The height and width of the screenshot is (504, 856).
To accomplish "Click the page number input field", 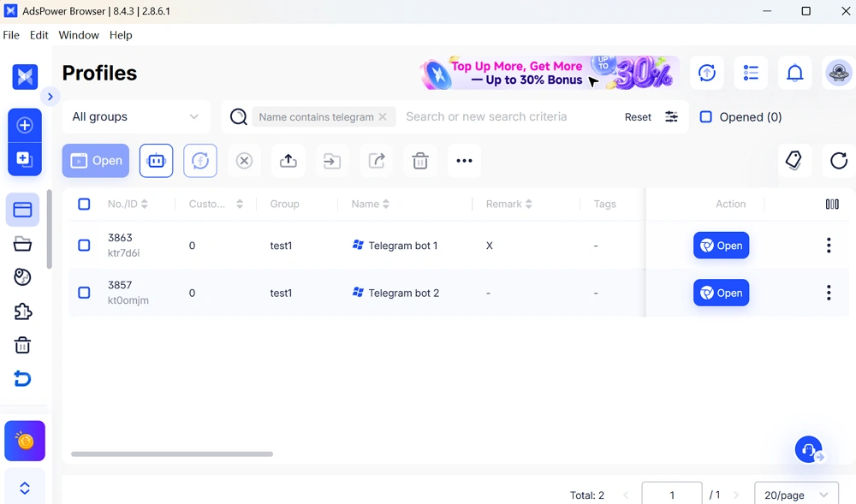I will tap(672, 495).
